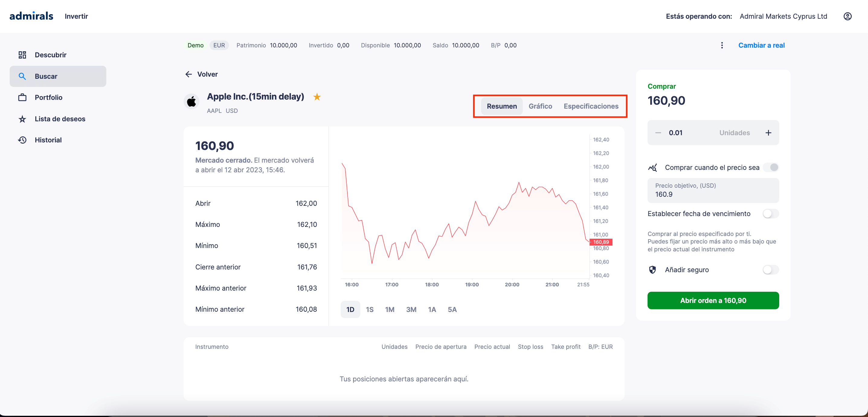Toggle the yellow favorite star for Apple
868x417 pixels.
click(x=317, y=97)
